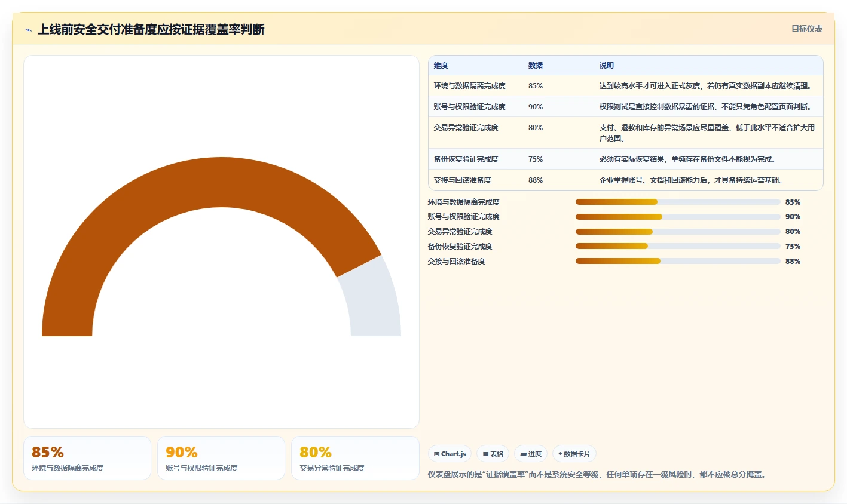Click the 88% value in the table
The height and width of the screenshot is (504, 847).
536,180
